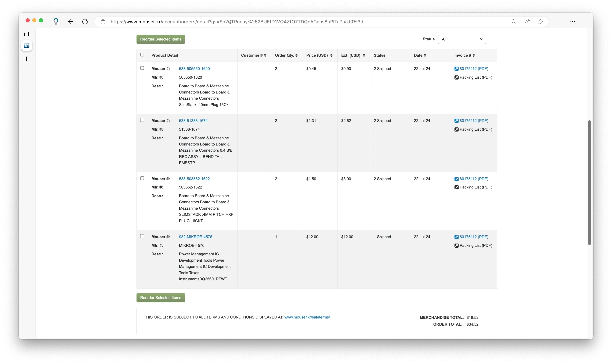This screenshot has width=612, height=364.
Task: Click the favorites star icon
Action: pyautogui.click(x=540, y=22)
